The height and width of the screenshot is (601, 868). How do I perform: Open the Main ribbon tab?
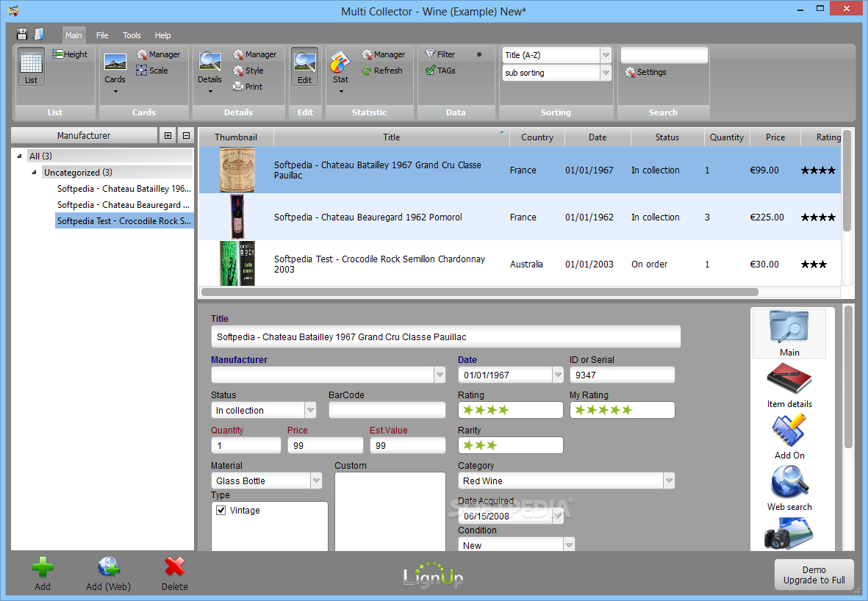(x=73, y=35)
